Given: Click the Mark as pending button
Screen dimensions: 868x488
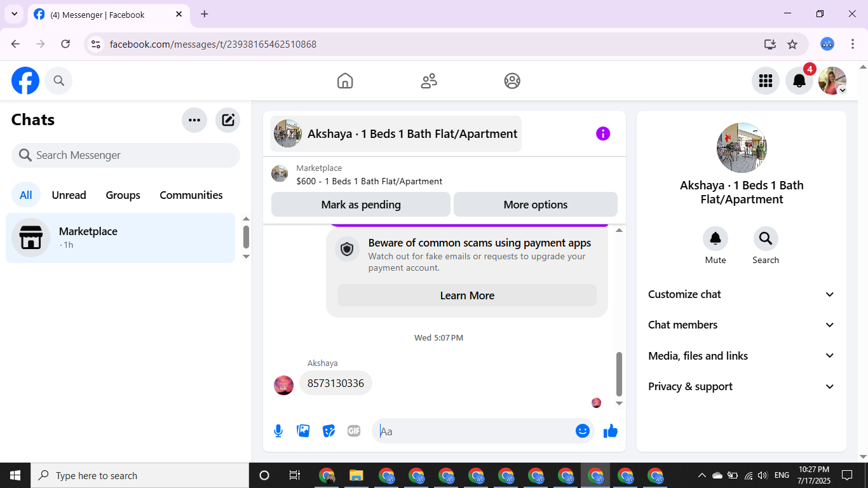Looking at the screenshot, I should coord(361,205).
